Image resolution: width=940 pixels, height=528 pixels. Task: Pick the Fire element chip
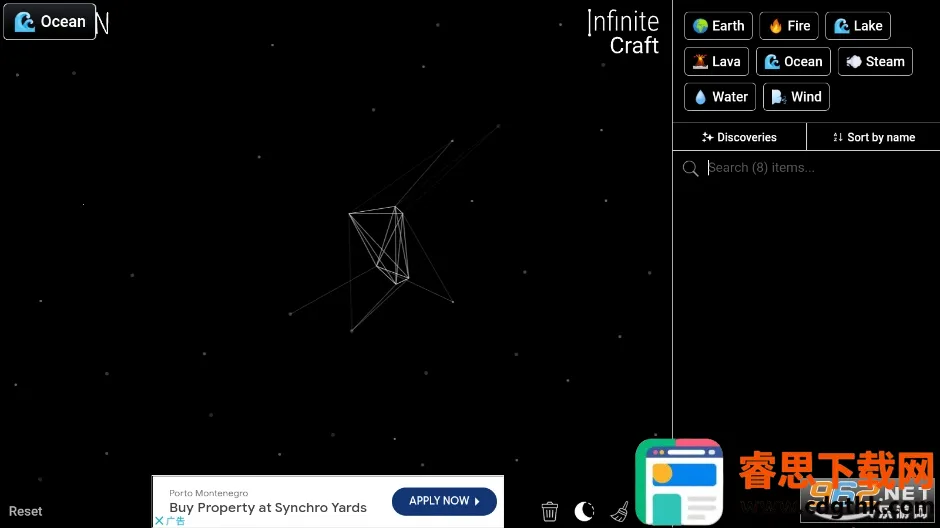point(788,26)
